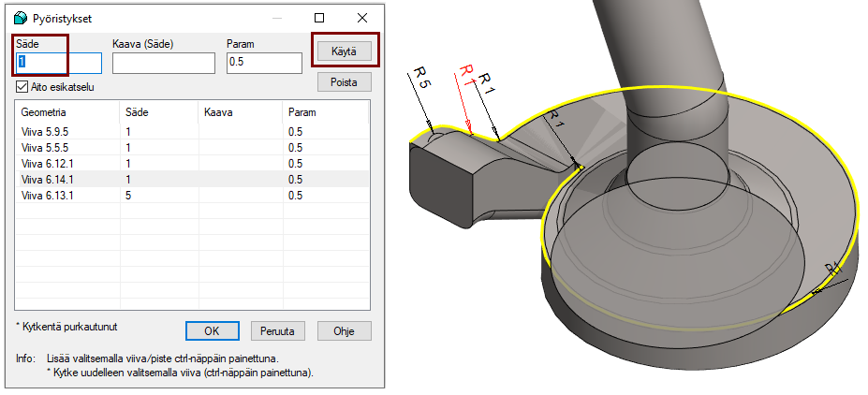Click the Kaava column header in the list
The image size is (868, 395).
219,112
